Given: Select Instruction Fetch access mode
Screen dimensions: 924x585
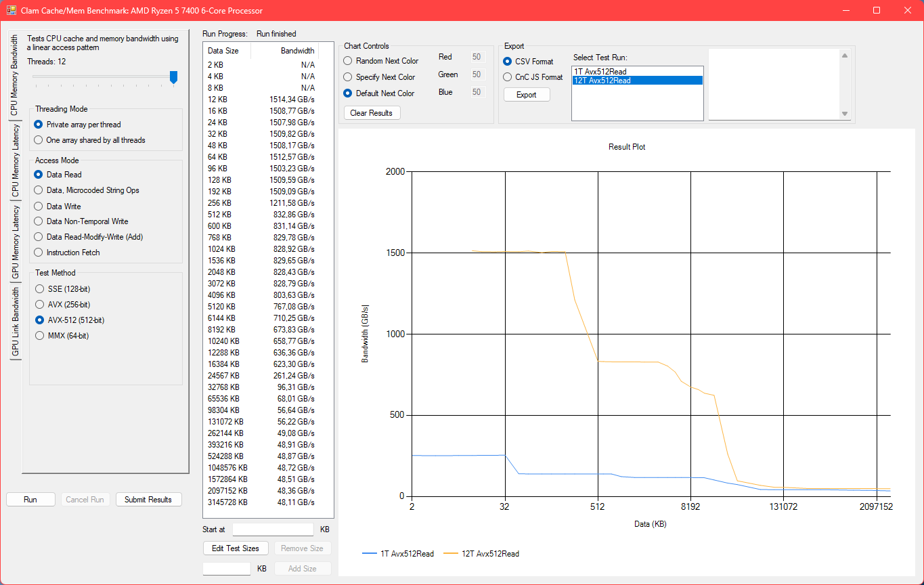Looking at the screenshot, I should pyautogui.click(x=39, y=253).
